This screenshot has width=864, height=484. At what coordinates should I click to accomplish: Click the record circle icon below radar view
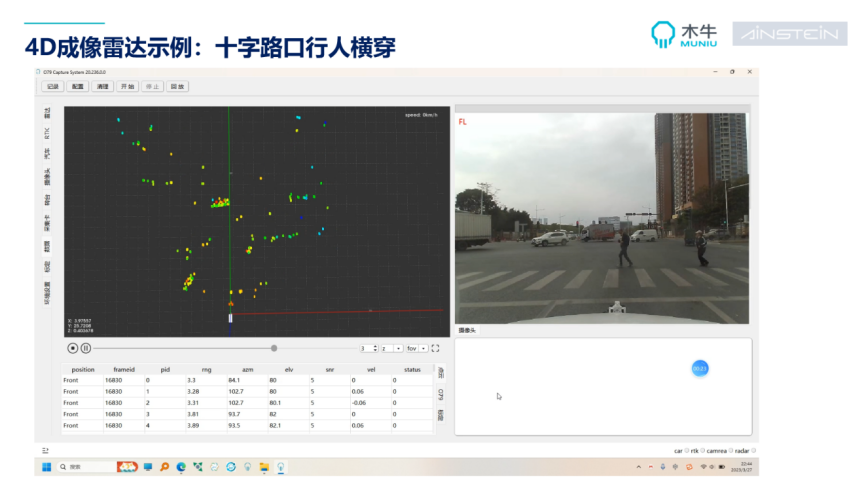coord(73,348)
